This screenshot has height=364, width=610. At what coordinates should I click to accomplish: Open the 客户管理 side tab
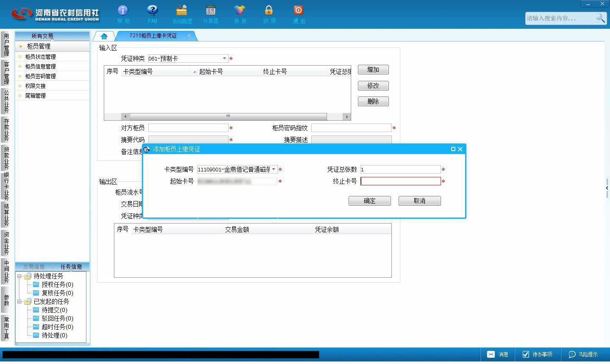tap(6, 73)
